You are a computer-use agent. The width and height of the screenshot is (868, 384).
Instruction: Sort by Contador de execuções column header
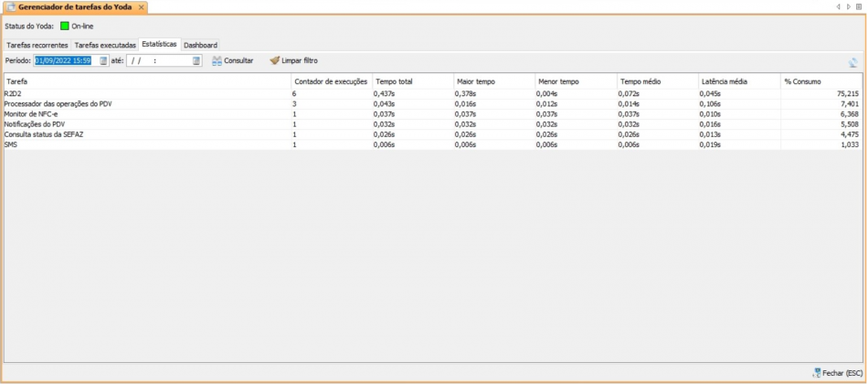click(330, 81)
